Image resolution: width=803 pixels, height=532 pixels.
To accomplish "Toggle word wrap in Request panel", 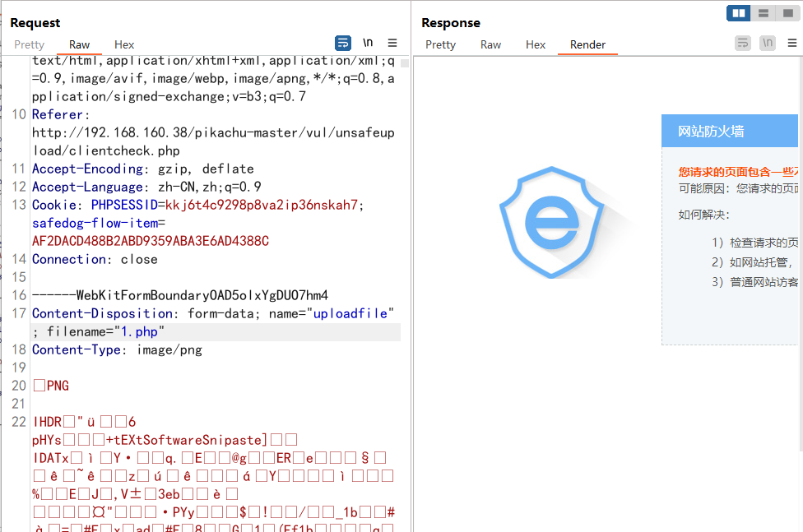I will 343,43.
